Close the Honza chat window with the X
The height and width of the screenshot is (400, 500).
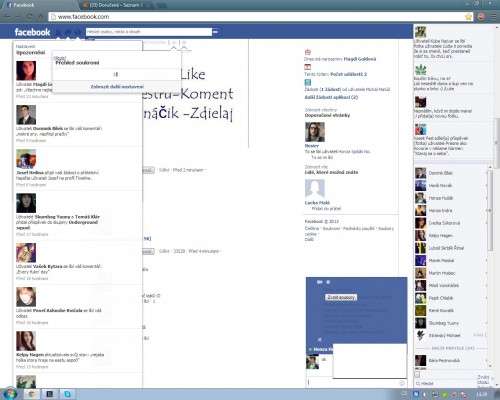coord(319,339)
